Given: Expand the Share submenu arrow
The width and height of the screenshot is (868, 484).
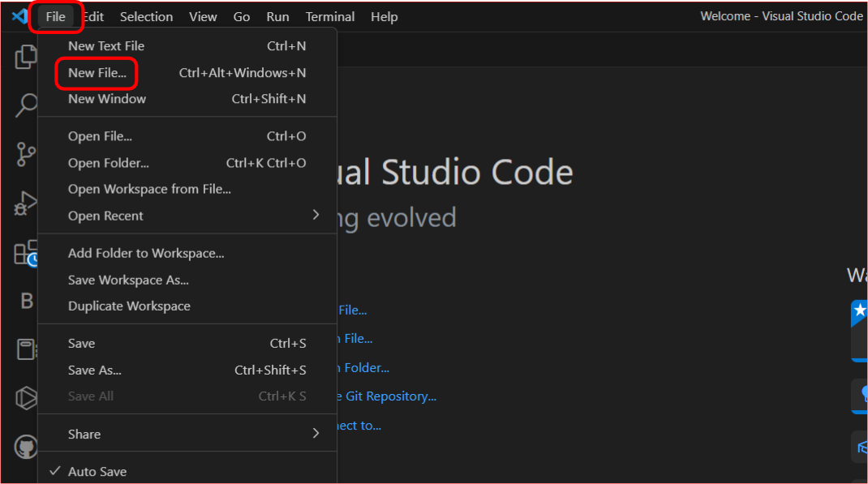Looking at the screenshot, I should pos(316,434).
